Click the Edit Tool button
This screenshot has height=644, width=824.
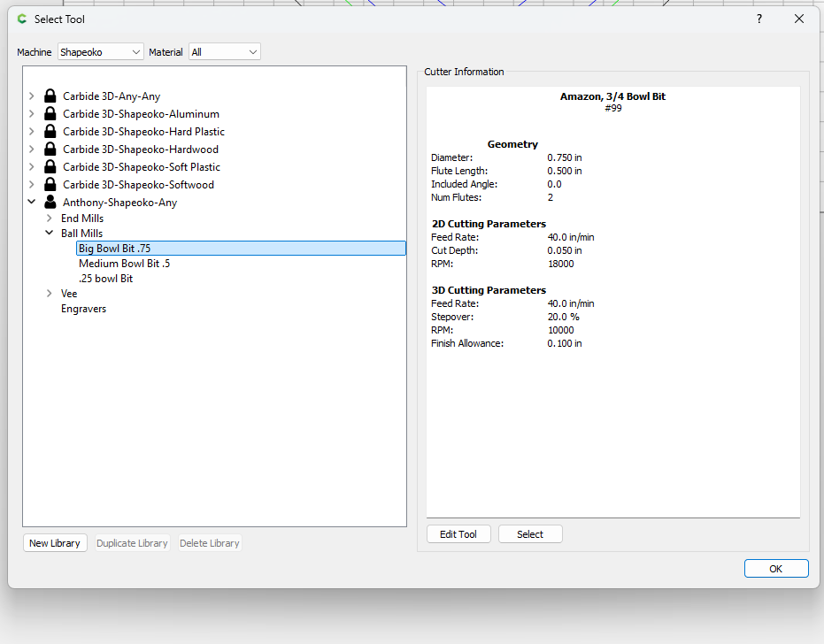458,534
